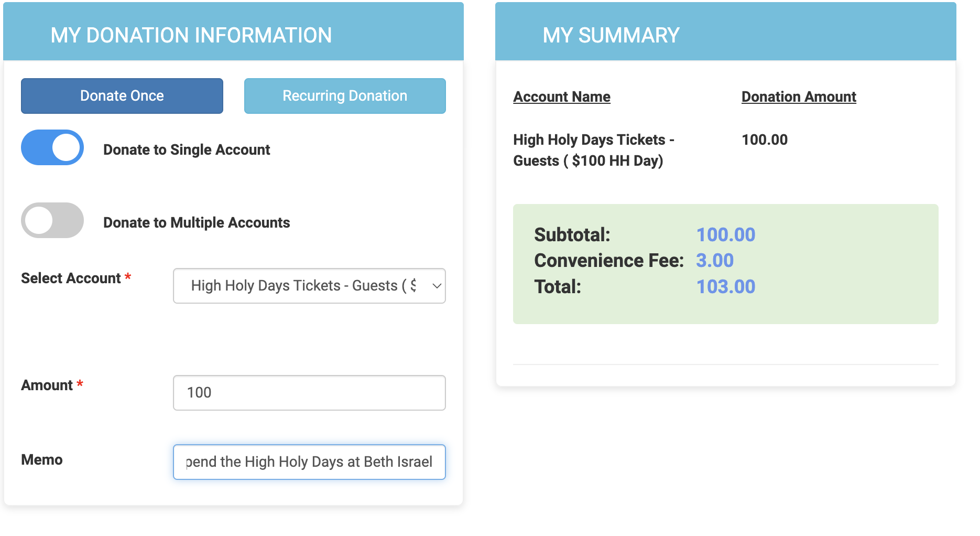Viewport: 980px width, 536px height.
Task: Click the Donate Once button
Action: point(122,96)
